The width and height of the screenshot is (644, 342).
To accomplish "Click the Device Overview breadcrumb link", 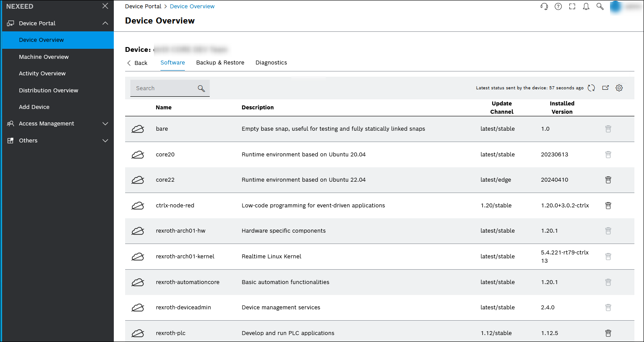I will tap(192, 6).
